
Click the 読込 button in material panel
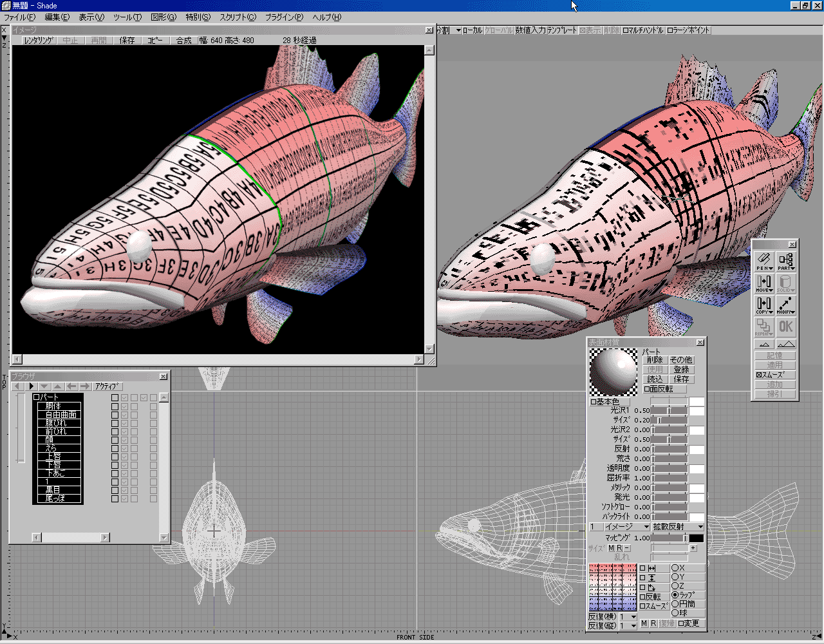coord(655,379)
